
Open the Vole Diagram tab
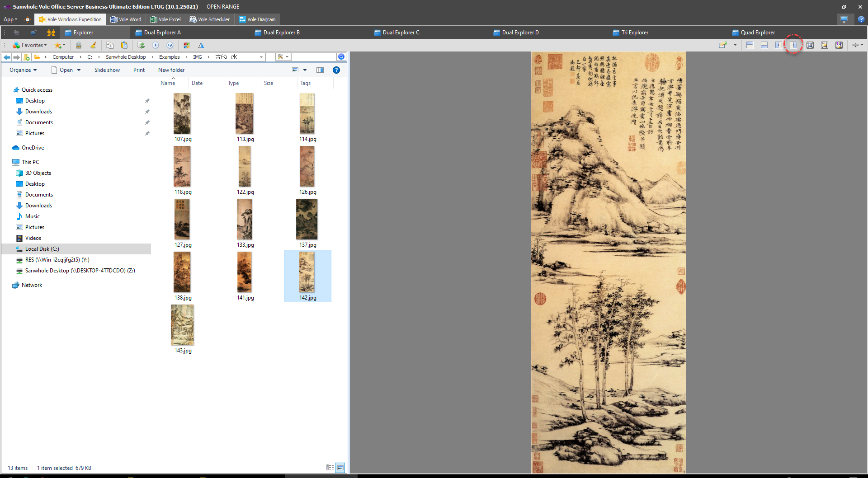click(257, 19)
